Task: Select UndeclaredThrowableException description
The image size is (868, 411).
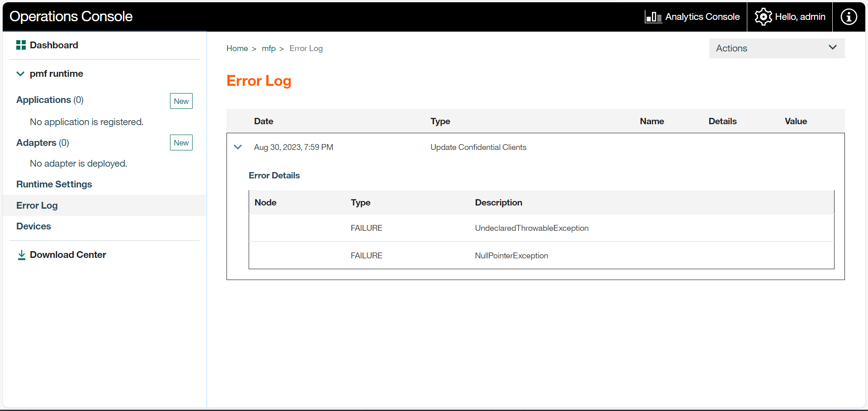Action: pos(532,228)
